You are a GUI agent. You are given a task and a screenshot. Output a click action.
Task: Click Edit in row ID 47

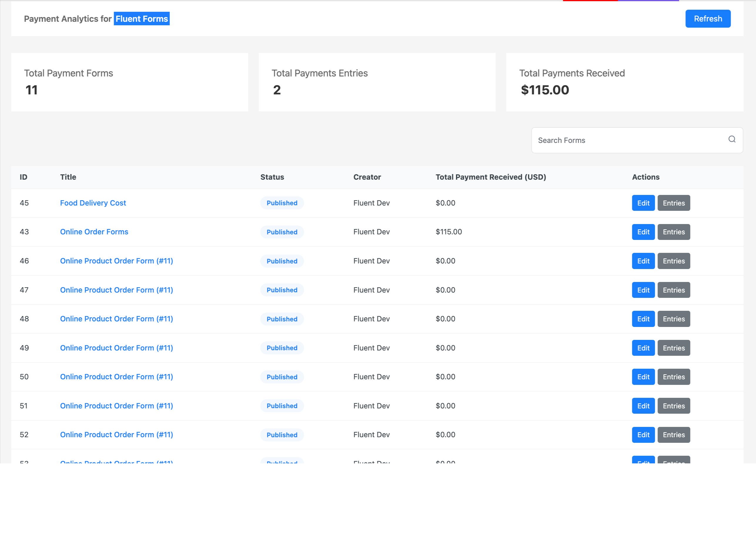pos(643,290)
